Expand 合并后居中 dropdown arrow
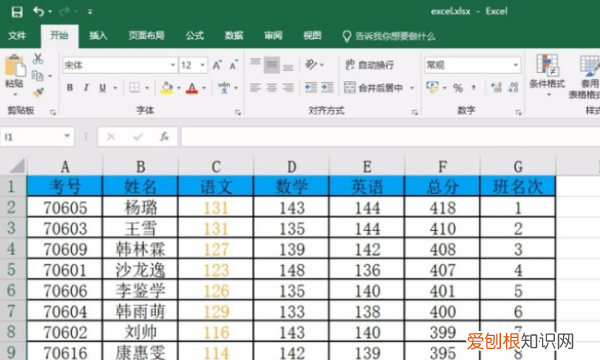Viewport: 600px width, 360px height. click(412, 88)
